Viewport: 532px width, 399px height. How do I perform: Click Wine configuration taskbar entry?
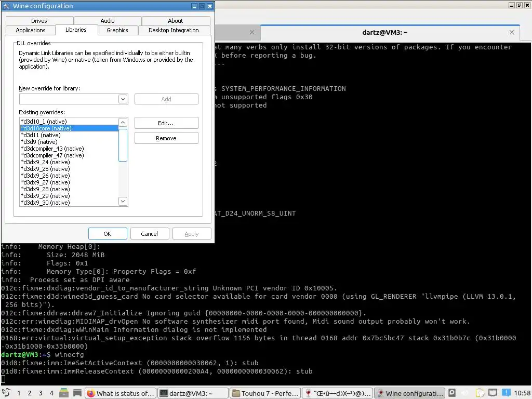[410, 393]
